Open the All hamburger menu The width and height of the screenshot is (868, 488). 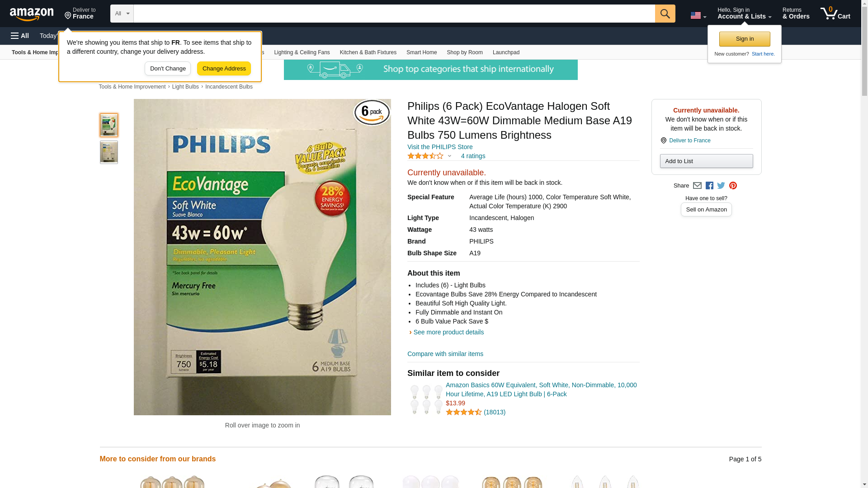click(x=20, y=36)
